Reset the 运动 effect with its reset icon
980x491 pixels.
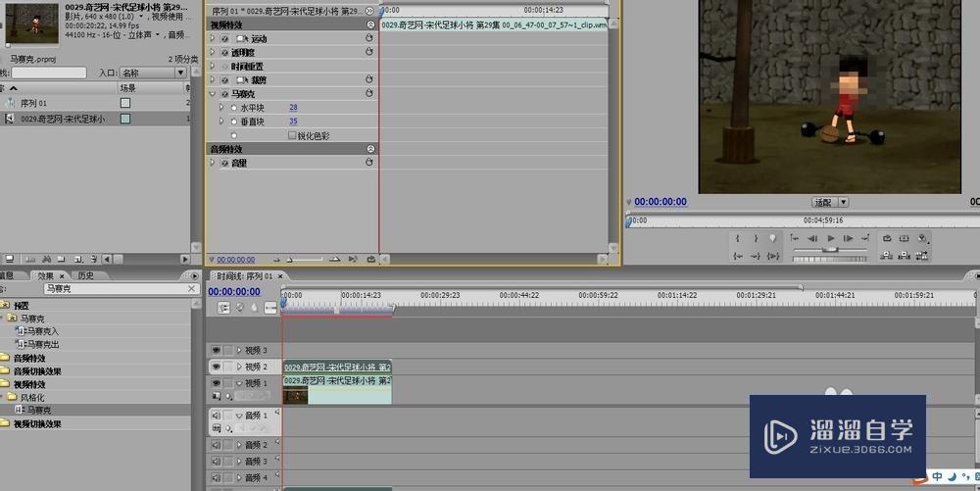click(x=368, y=39)
